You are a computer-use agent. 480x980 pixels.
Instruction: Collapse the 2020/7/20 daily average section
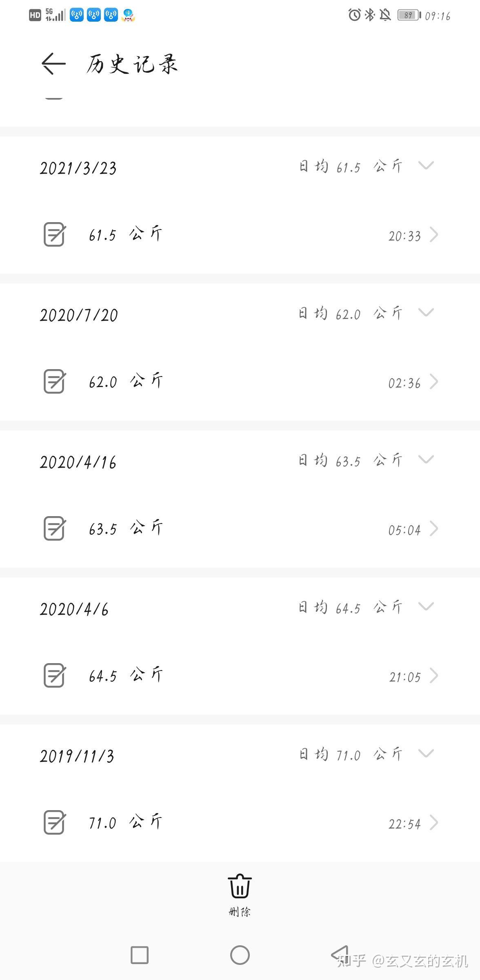point(426,312)
